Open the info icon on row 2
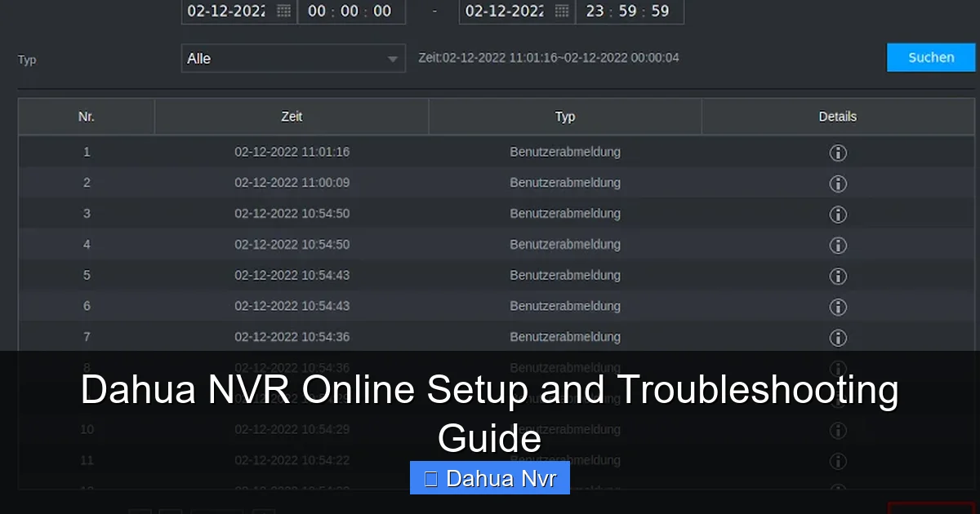The image size is (980, 514). click(838, 184)
